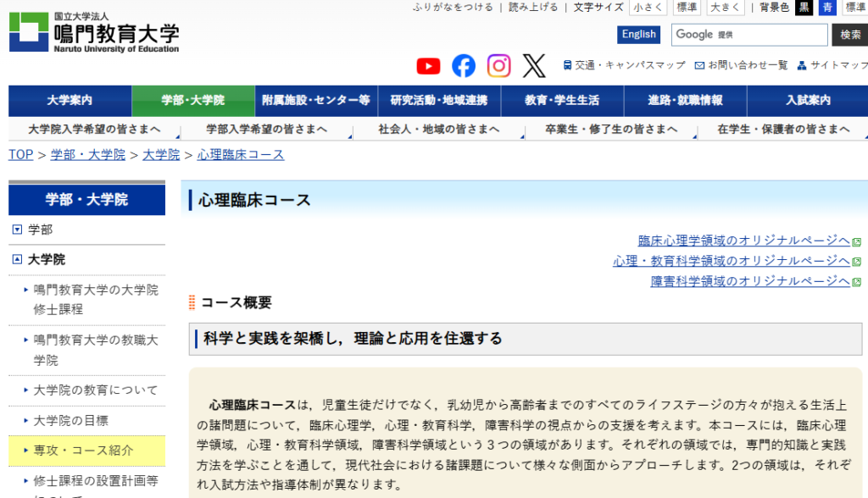Set background color to 黒 (black)
Screen dimensions: 868x498
[x=803, y=8]
